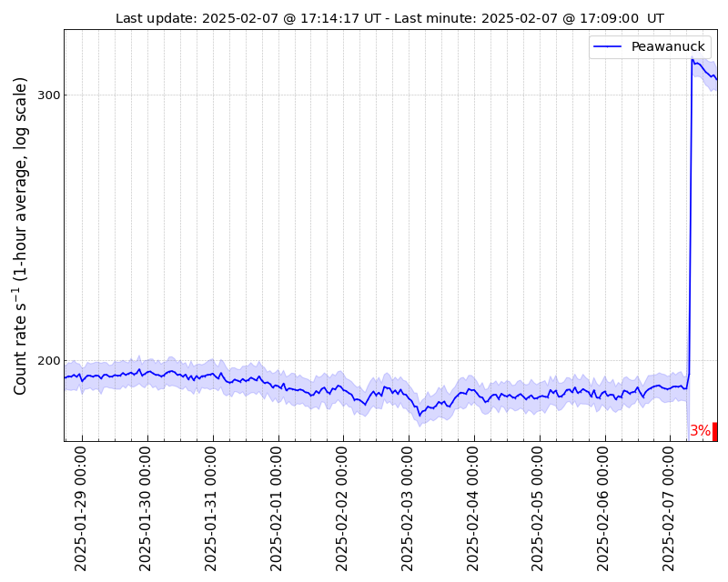Click the 2025-02-05 00:00 date label
Viewport: 728px width, 582px height.
538,509
